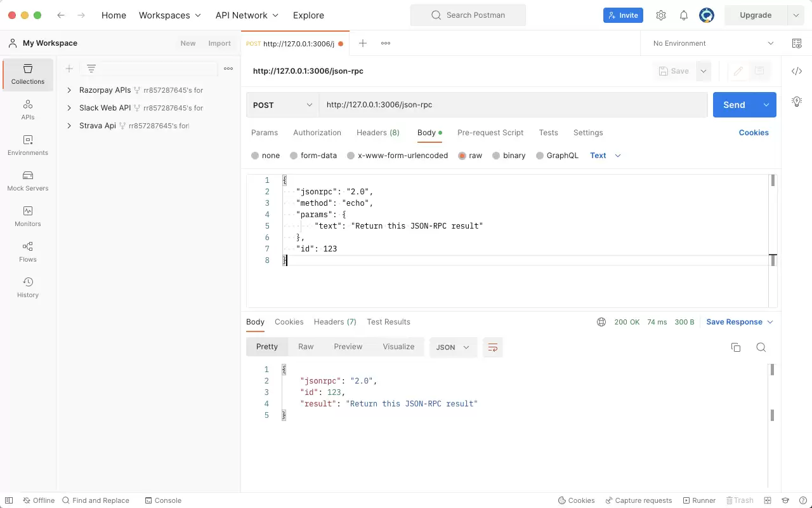Screen dimensions: 812x508
Task: Toggle response line wrap icon
Action: [x=492, y=347]
